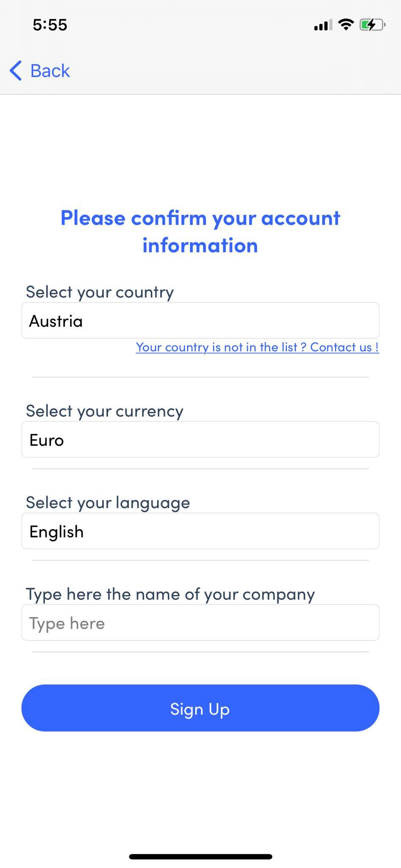Open the country dropdown showing Austria
Image resolution: width=401 pixels, height=868 pixels.
click(200, 320)
